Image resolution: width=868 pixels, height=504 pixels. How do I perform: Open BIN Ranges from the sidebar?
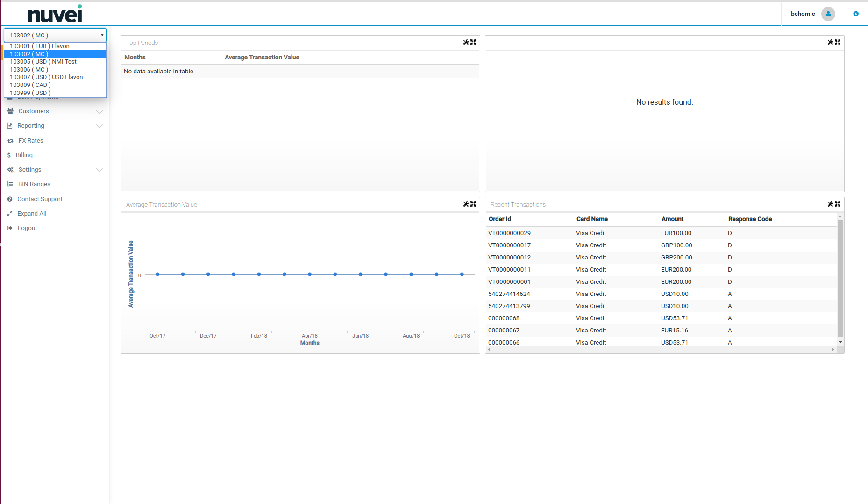click(34, 184)
